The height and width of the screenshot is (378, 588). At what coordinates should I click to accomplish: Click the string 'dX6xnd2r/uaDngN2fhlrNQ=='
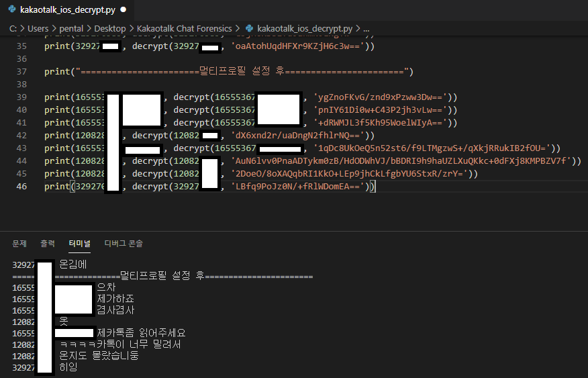click(297, 136)
